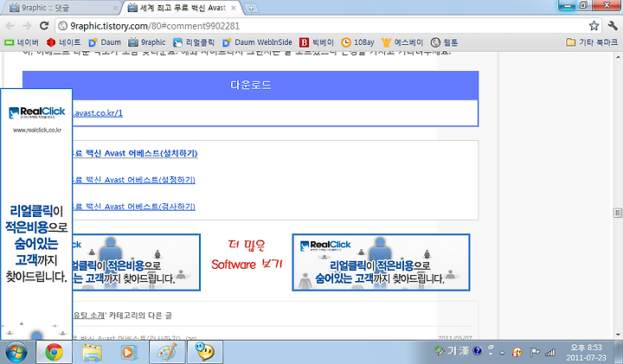Open the clock showing 오후 8:53
This screenshot has height=364, width=623.
(586, 352)
